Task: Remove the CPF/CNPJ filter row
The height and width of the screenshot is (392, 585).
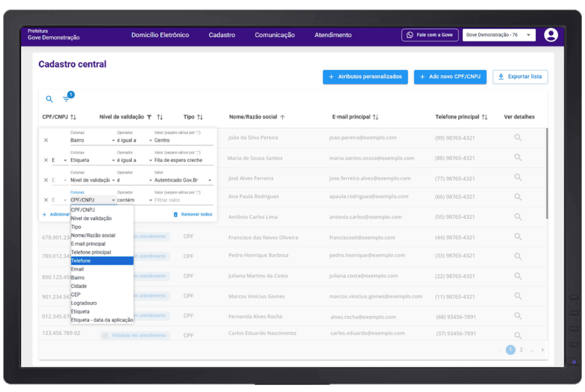Action: 46,200
